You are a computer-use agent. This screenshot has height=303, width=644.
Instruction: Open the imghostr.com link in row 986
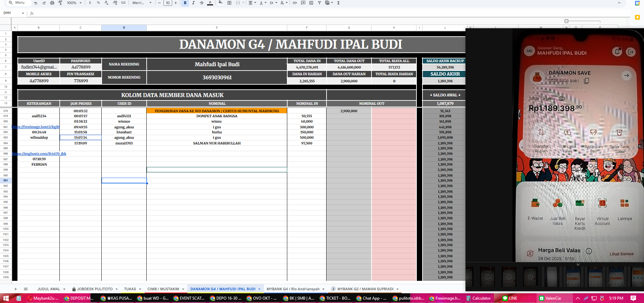tap(39, 154)
